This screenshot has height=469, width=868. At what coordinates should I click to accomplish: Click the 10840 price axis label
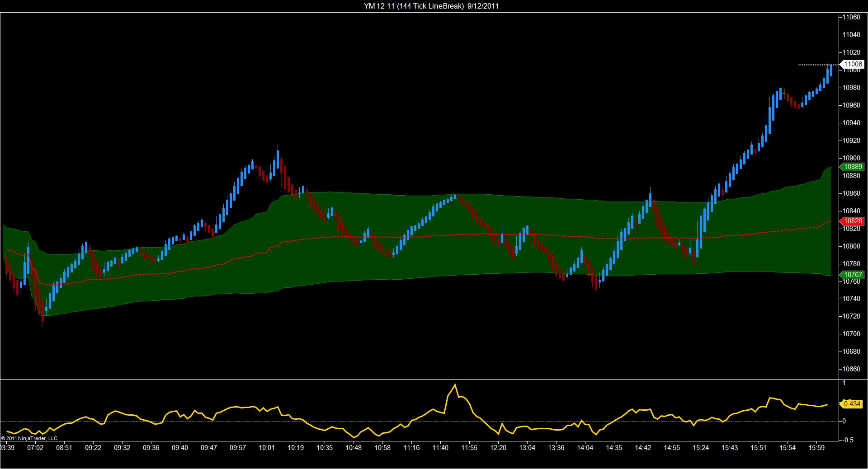(x=851, y=211)
